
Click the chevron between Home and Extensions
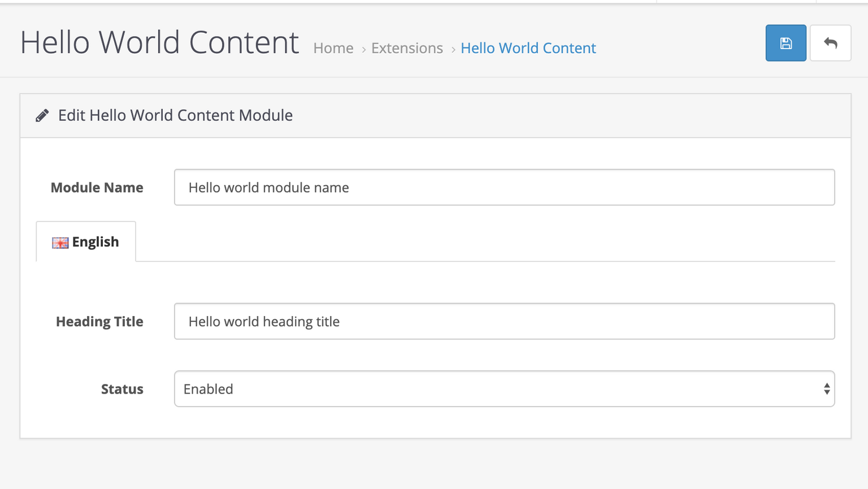click(x=363, y=50)
